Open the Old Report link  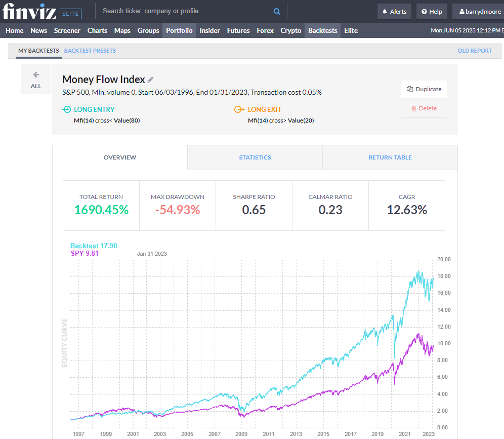tap(475, 51)
